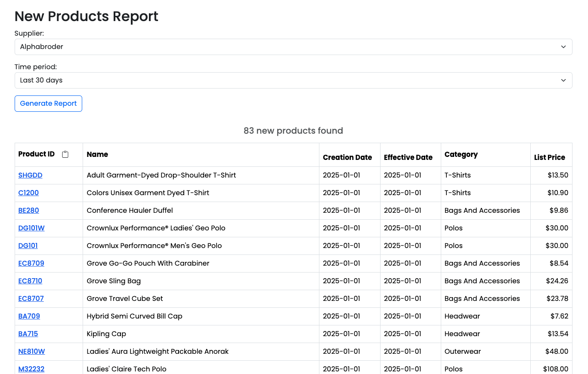Click 'Grove Travel Cube Set' name cell
This screenshot has height=374, width=588.
click(x=201, y=299)
